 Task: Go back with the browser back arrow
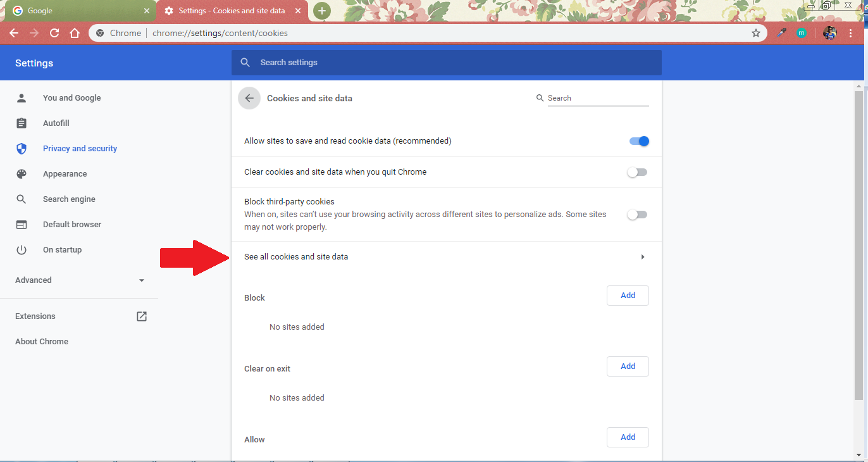click(14, 33)
